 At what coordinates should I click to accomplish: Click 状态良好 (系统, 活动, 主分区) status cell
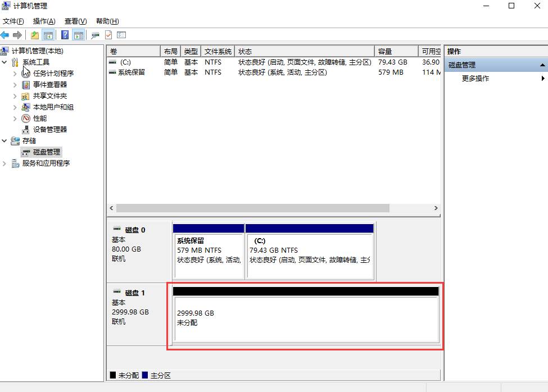pyautogui.click(x=282, y=72)
